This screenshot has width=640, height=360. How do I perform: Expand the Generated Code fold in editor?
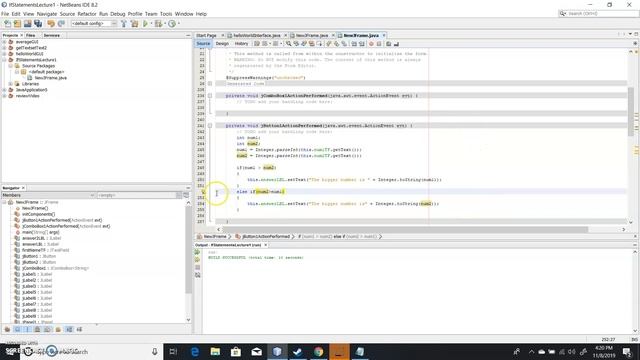210,83
